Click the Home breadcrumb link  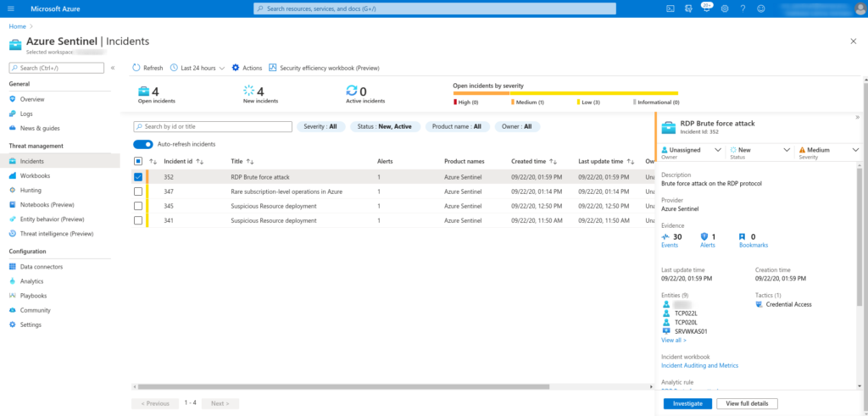click(17, 26)
